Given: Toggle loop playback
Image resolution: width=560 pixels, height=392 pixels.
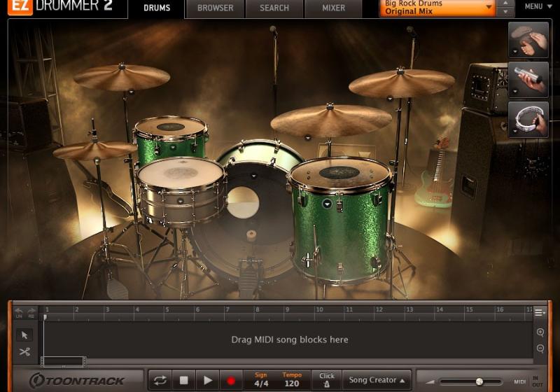Looking at the screenshot, I should coord(160,380).
